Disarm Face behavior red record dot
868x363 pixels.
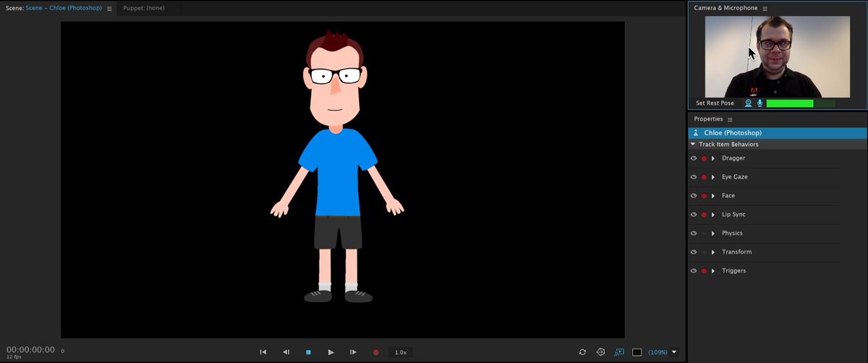click(x=704, y=196)
